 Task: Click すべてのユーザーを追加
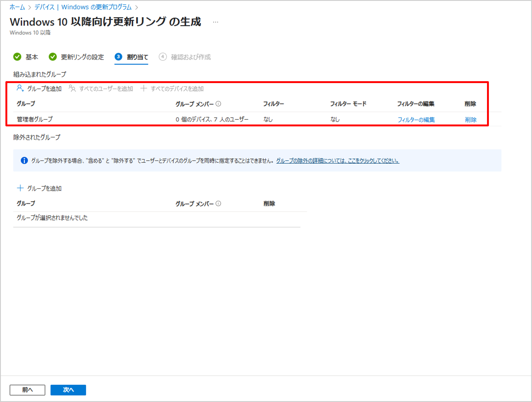(106, 89)
